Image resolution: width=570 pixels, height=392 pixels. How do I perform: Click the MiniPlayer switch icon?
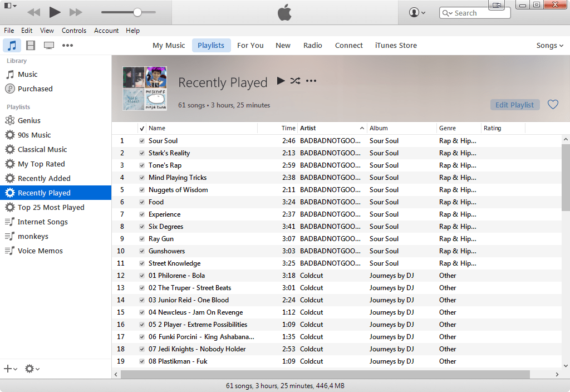[x=497, y=5]
